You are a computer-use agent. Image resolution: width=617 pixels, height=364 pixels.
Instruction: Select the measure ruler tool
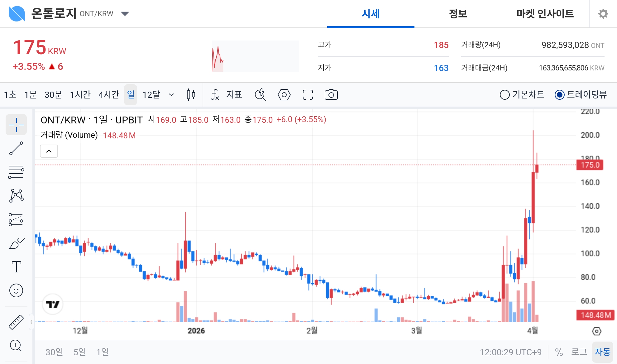point(16,322)
